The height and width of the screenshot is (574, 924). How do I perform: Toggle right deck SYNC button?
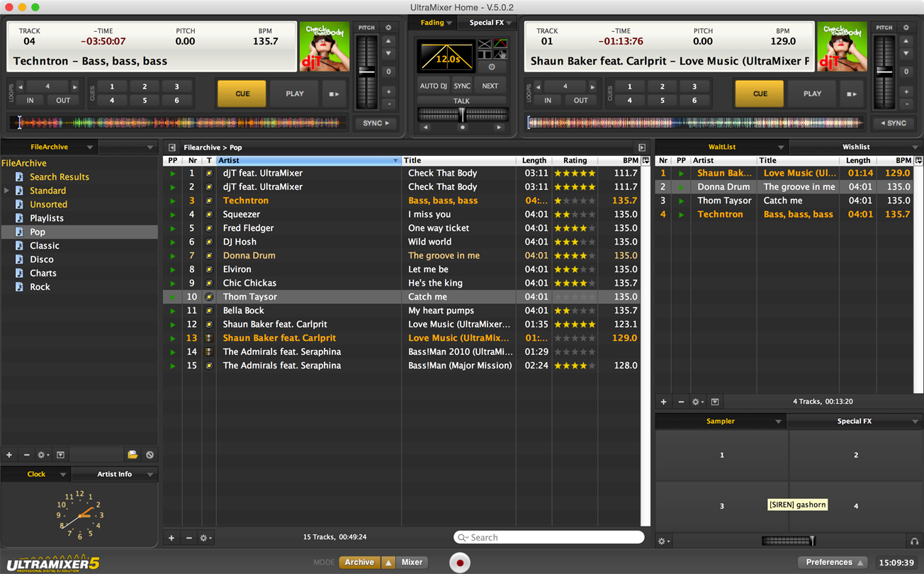pos(893,123)
